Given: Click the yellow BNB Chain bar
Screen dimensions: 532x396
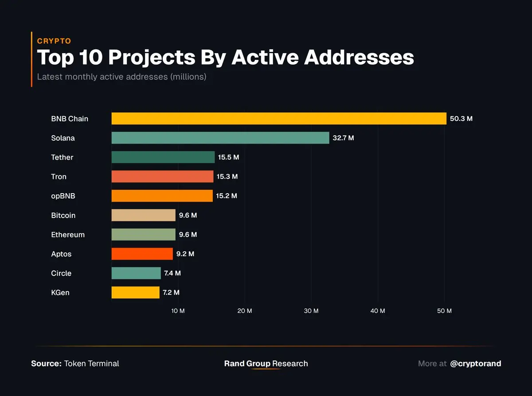Looking at the screenshot, I should (279, 118).
